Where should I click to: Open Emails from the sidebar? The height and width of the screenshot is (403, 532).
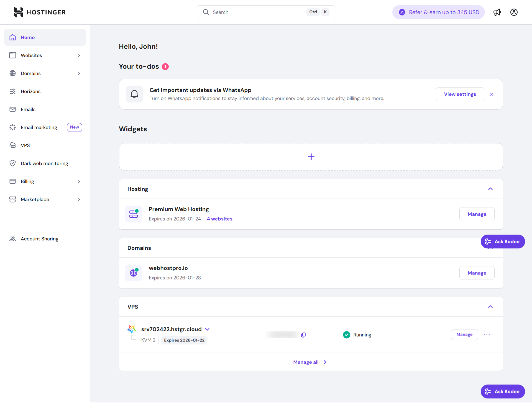(45, 109)
